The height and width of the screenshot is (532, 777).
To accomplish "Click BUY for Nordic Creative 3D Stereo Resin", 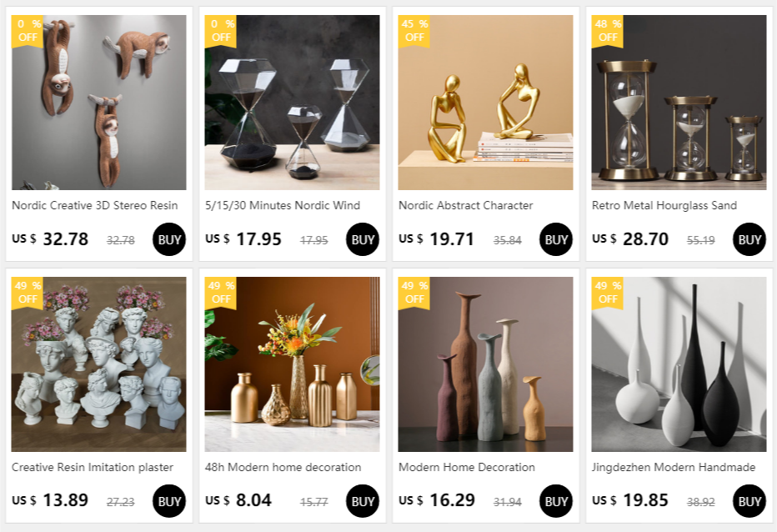I will point(169,239).
